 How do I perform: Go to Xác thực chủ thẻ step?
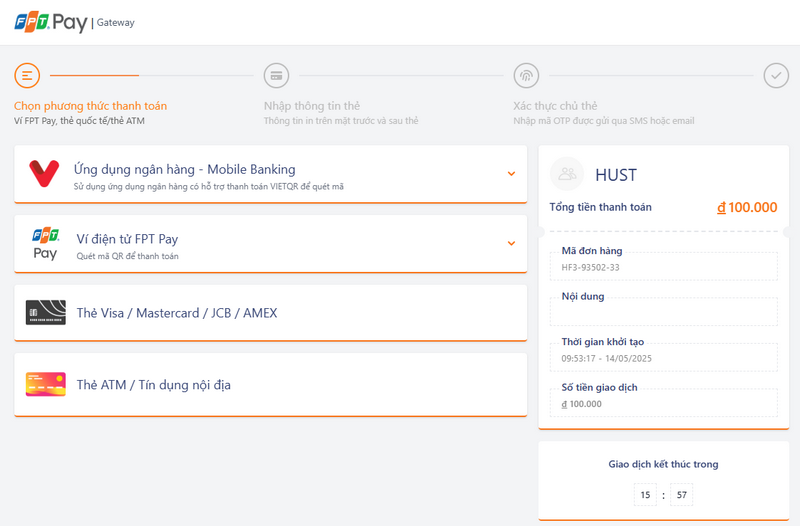[555, 106]
